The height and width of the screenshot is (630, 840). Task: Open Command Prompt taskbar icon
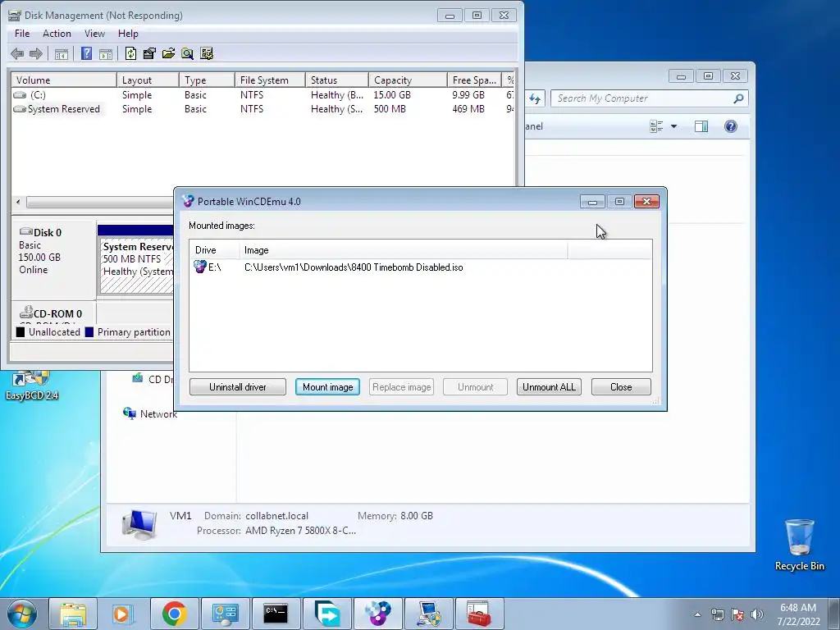tap(276, 614)
